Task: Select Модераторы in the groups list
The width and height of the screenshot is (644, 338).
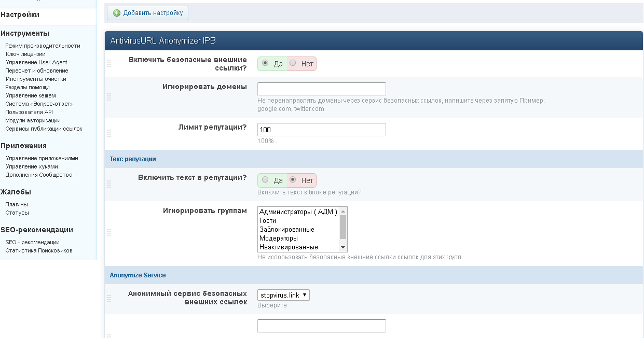Action: pos(279,238)
